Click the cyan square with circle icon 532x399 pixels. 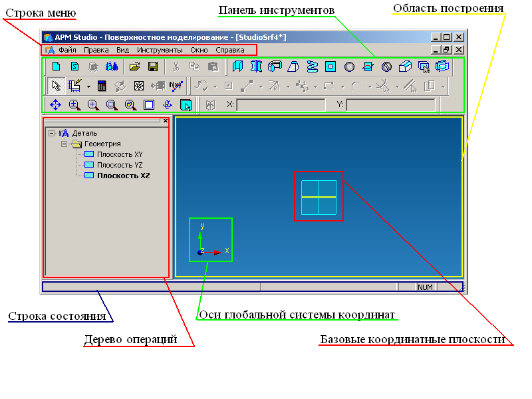click(x=331, y=66)
